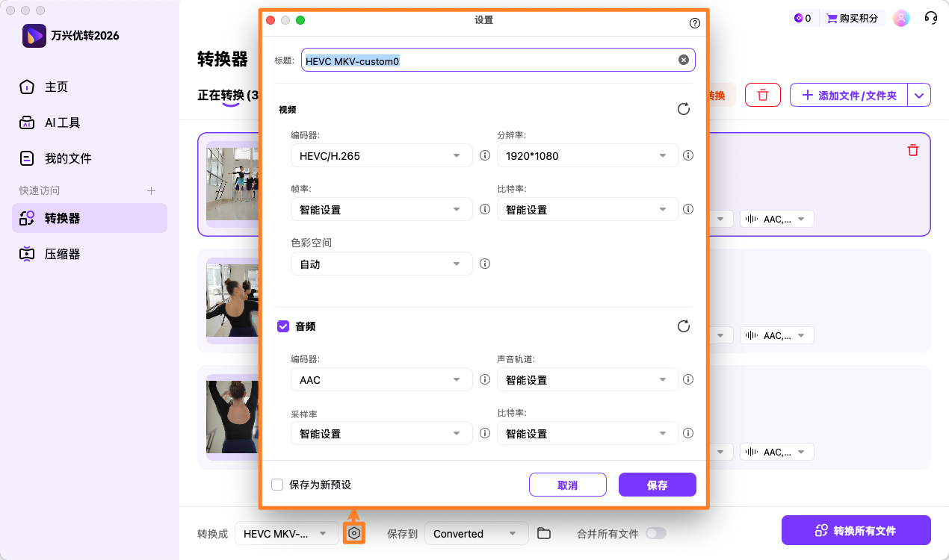
Task: Expand the 1920*1080 分辨率 dropdown
Action: (x=587, y=155)
